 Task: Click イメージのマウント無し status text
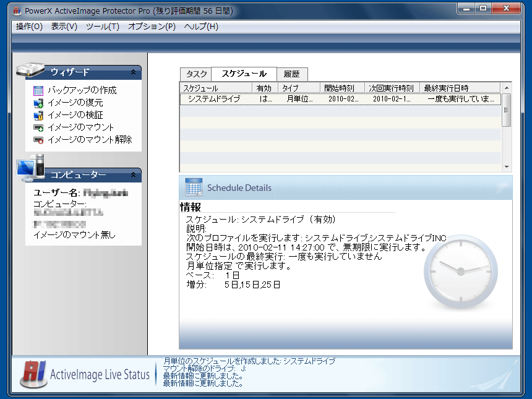click(x=74, y=235)
